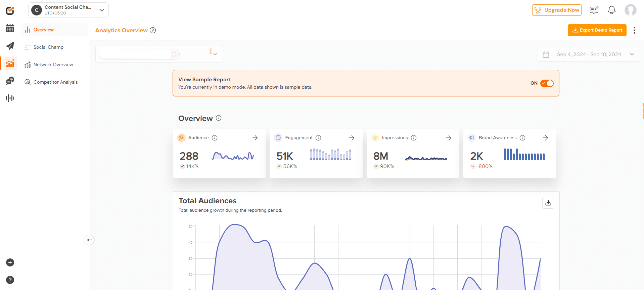This screenshot has width=644, height=290.
Task: Click the Impressions line sparkline
Action: click(x=426, y=158)
